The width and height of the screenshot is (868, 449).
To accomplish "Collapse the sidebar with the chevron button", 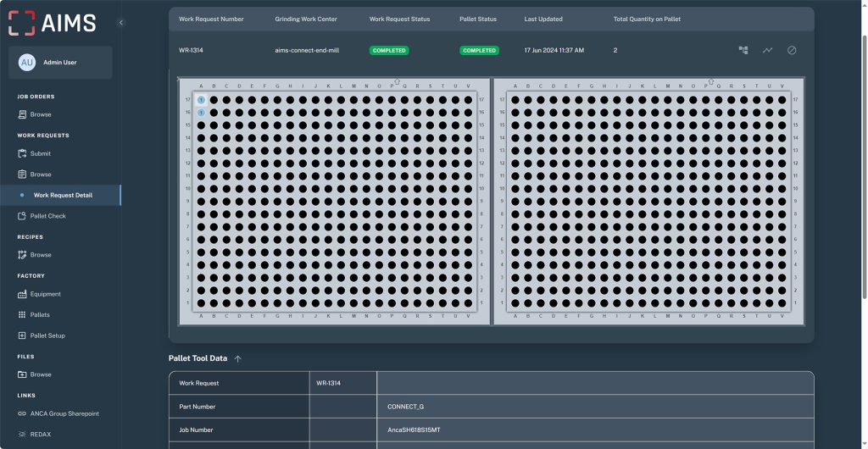I will point(121,23).
